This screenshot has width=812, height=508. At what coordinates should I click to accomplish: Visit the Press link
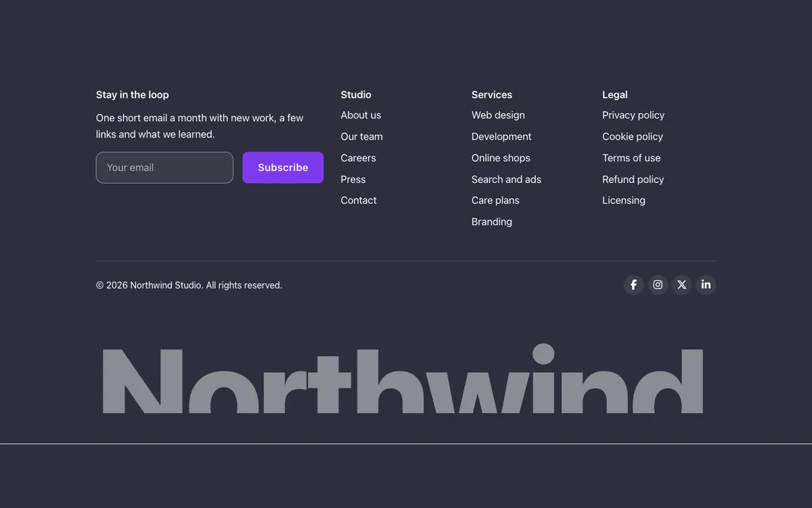click(353, 179)
